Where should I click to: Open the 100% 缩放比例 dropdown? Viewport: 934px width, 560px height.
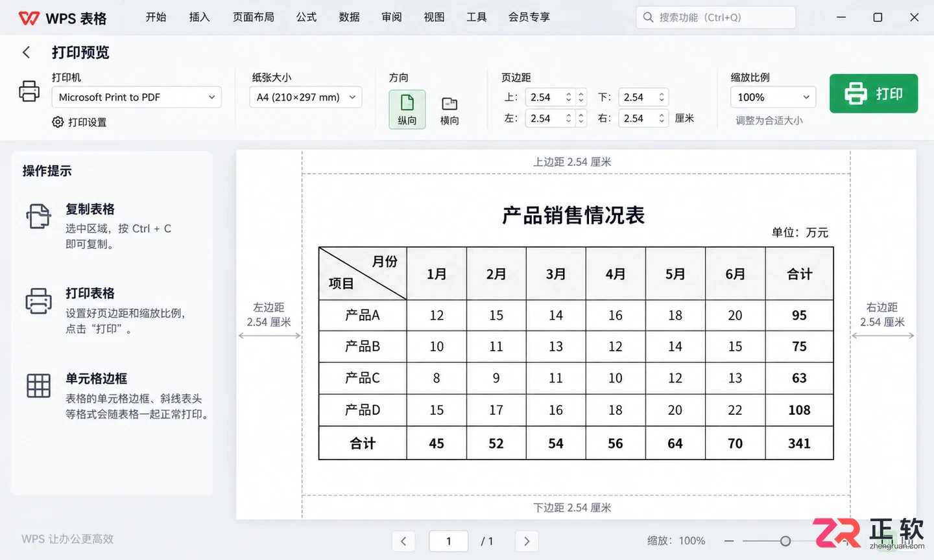(773, 97)
